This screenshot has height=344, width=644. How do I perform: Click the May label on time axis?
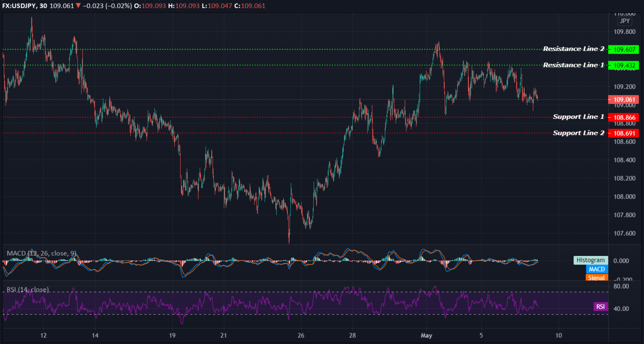427,335
